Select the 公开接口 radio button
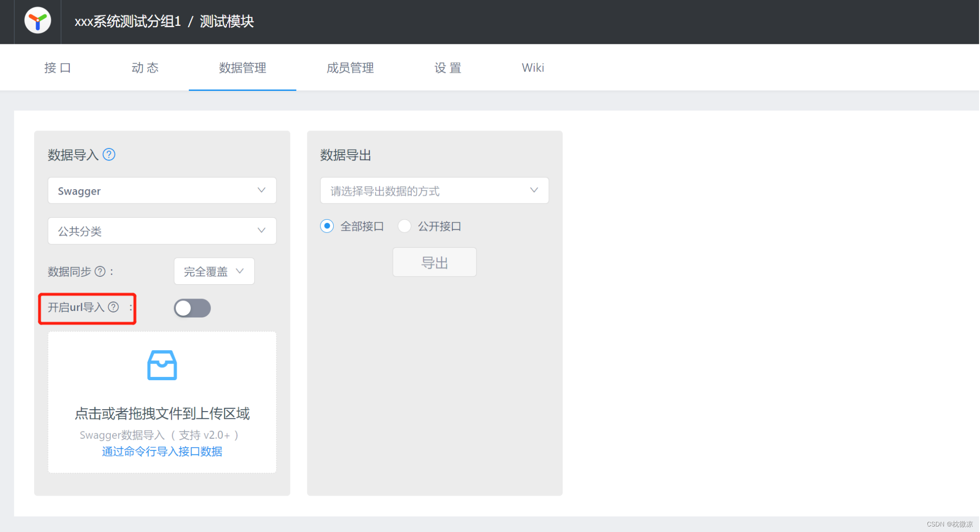Viewport: 980px width, 532px height. (x=404, y=226)
